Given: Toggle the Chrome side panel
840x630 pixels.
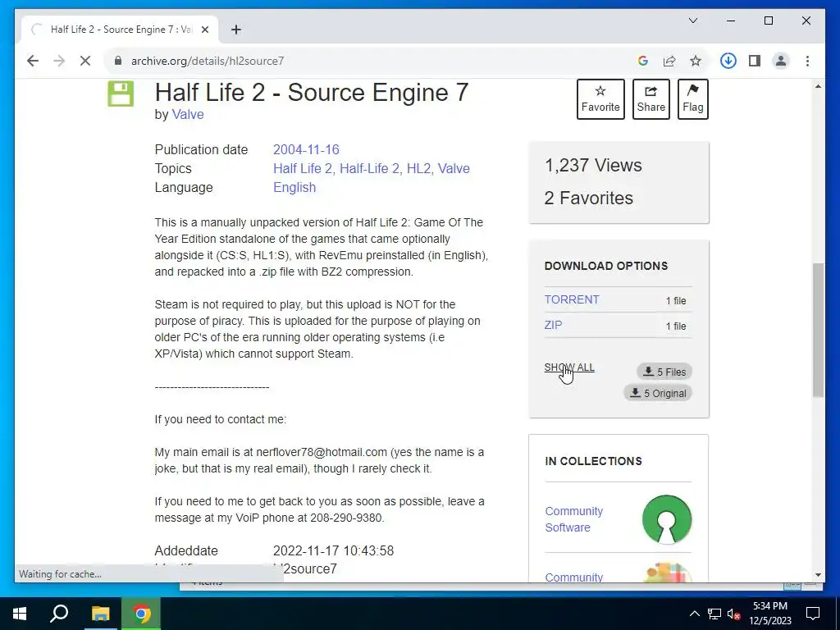Looking at the screenshot, I should pos(755,61).
